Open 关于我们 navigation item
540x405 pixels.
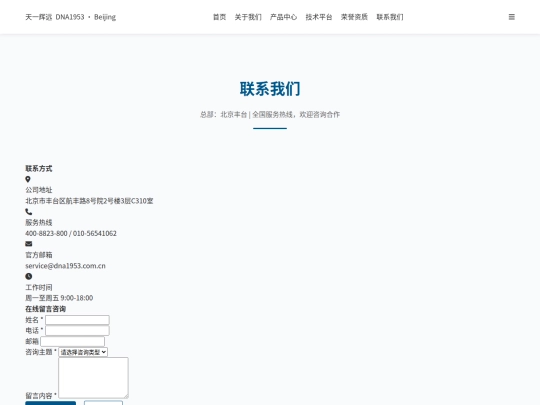pyautogui.click(x=248, y=17)
